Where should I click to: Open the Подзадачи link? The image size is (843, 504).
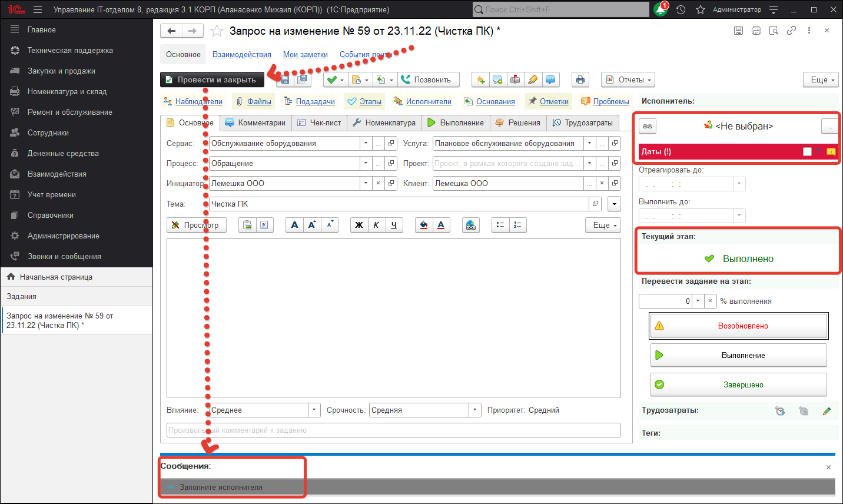point(315,101)
